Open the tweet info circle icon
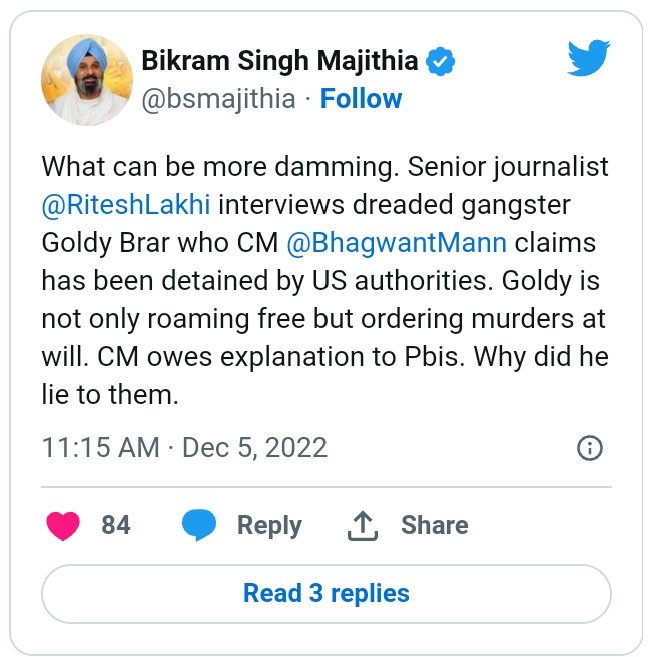This screenshot has height=657, width=653. coord(590,447)
